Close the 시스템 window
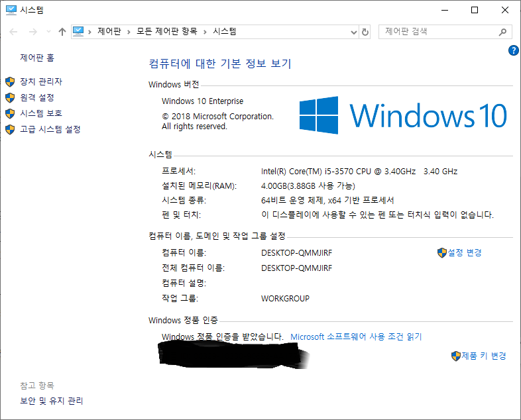The height and width of the screenshot is (420, 521). (x=505, y=10)
